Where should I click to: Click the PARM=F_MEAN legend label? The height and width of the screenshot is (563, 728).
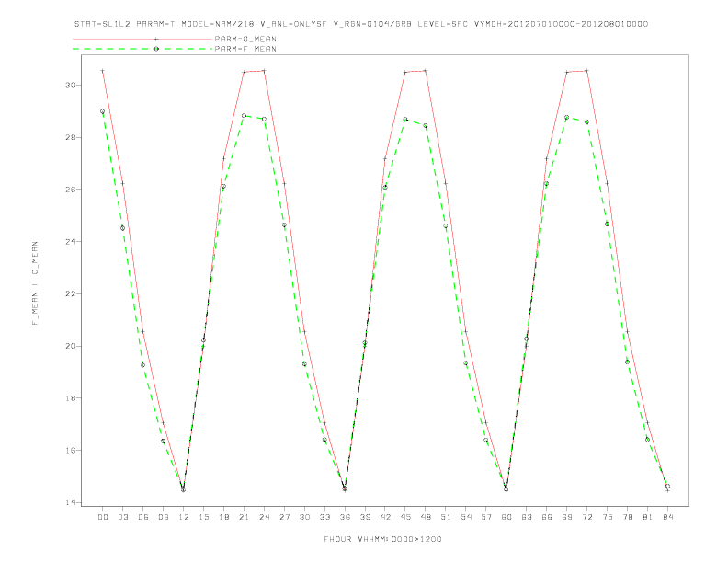245,49
